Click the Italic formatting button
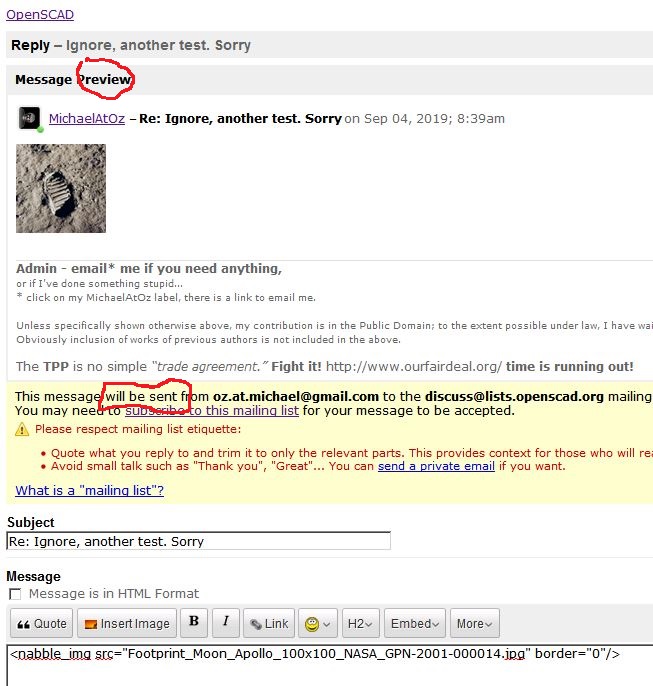This screenshot has width=653, height=686. pos(225,622)
